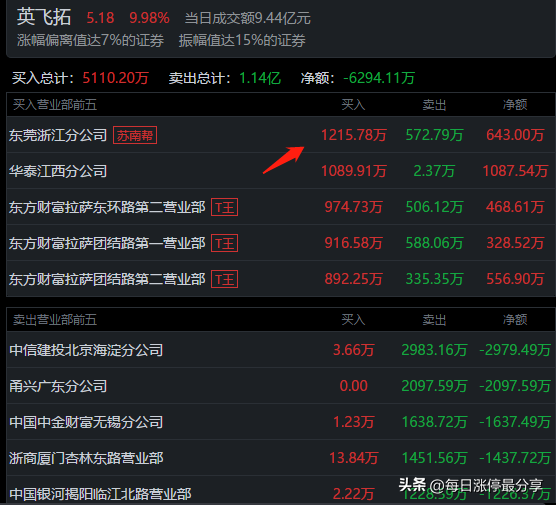
Task: Click 卖出 column header in buy table
Action: point(434,105)
